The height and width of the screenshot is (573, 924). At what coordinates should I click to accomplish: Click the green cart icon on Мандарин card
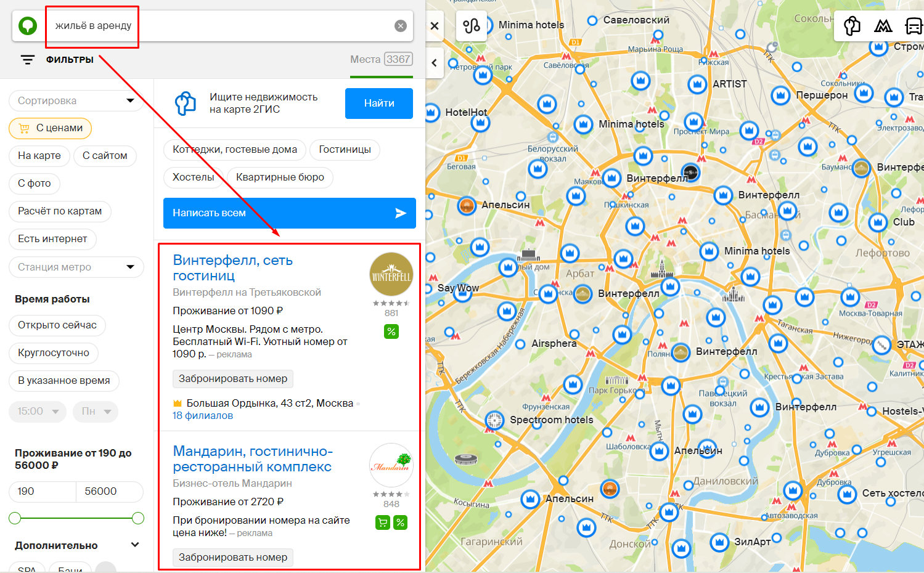click(x=383, y=522)
